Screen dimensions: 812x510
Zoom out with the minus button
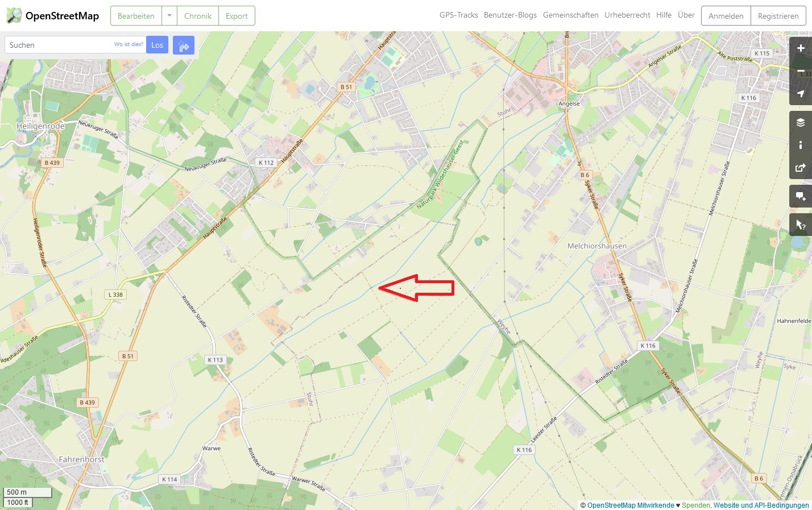tap(801, 71)
